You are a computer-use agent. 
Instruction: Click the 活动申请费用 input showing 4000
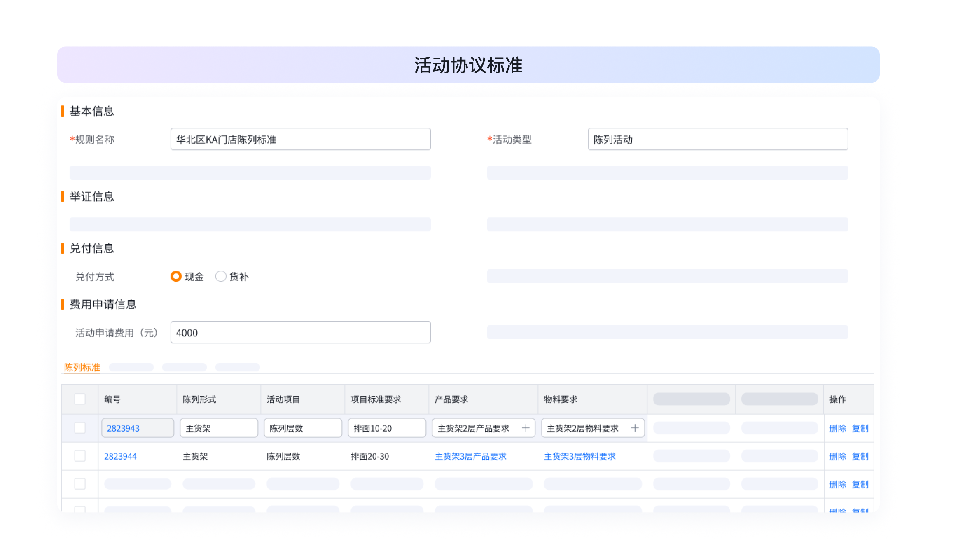pos(300,333)
